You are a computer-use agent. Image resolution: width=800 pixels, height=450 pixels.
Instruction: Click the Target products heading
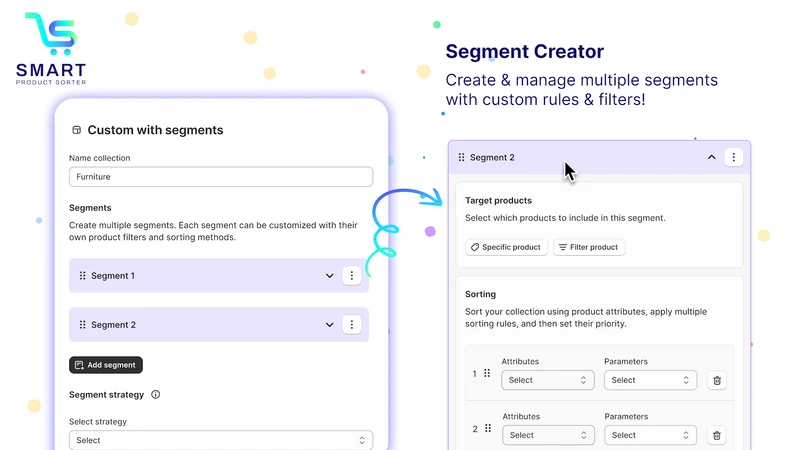coord(498,201)
